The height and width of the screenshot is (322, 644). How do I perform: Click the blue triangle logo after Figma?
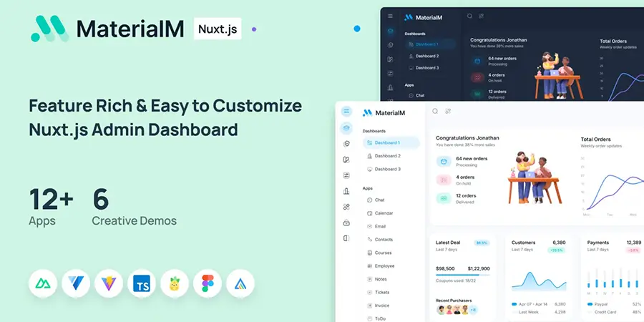tap(240, 283)
